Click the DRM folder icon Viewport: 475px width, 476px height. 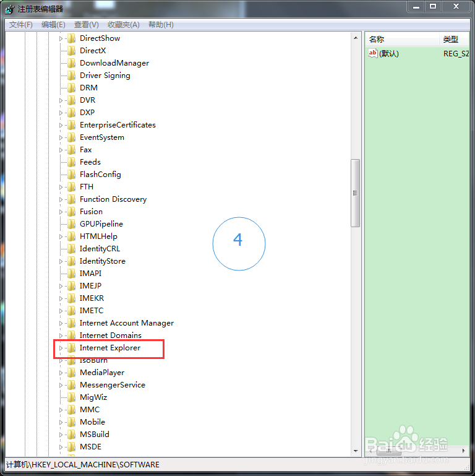[71, 88]
